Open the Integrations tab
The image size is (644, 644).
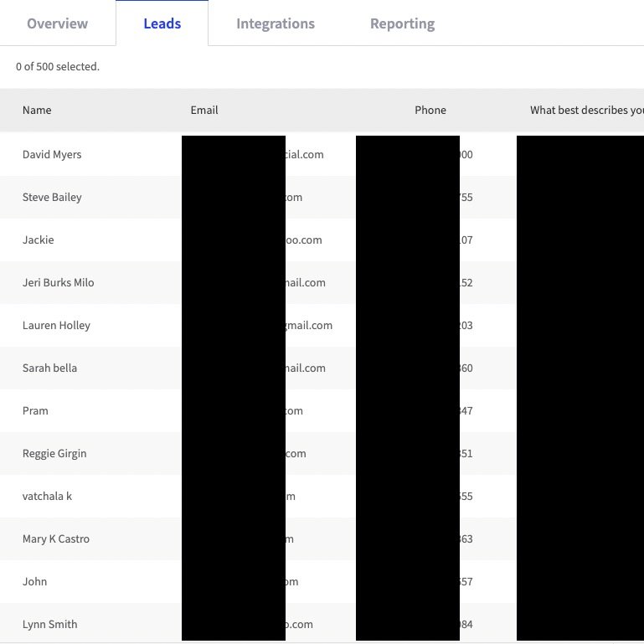[276, 23]
